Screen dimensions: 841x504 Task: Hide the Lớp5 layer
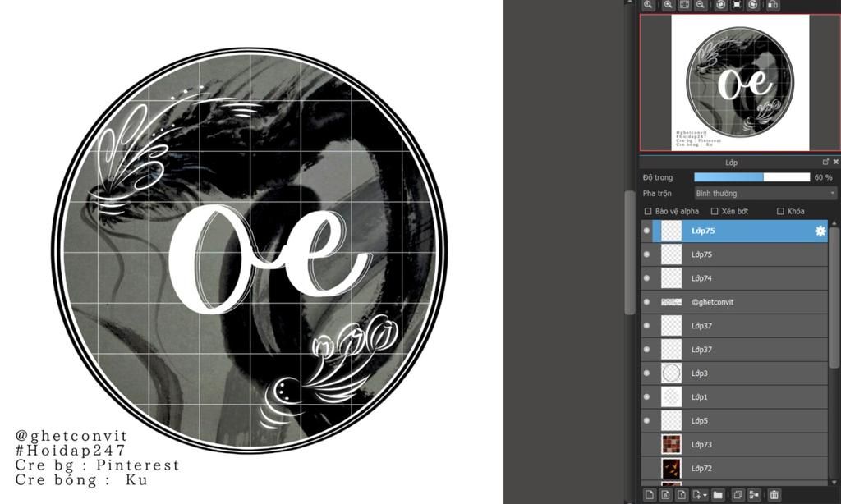[647, 420]
